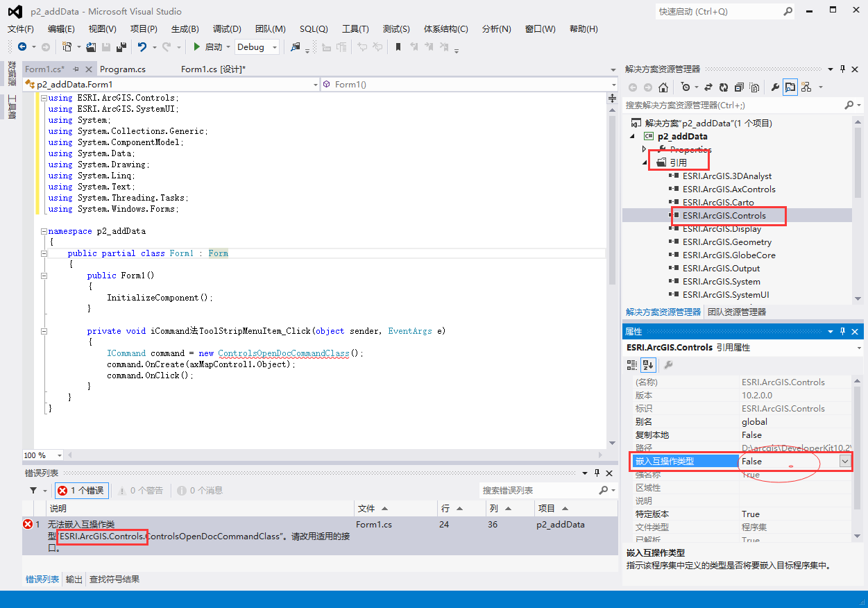Click Quick Launch search magnifier icon
Image resolution: width=868 pixels, height=608 pixels.
coord(788,11)
